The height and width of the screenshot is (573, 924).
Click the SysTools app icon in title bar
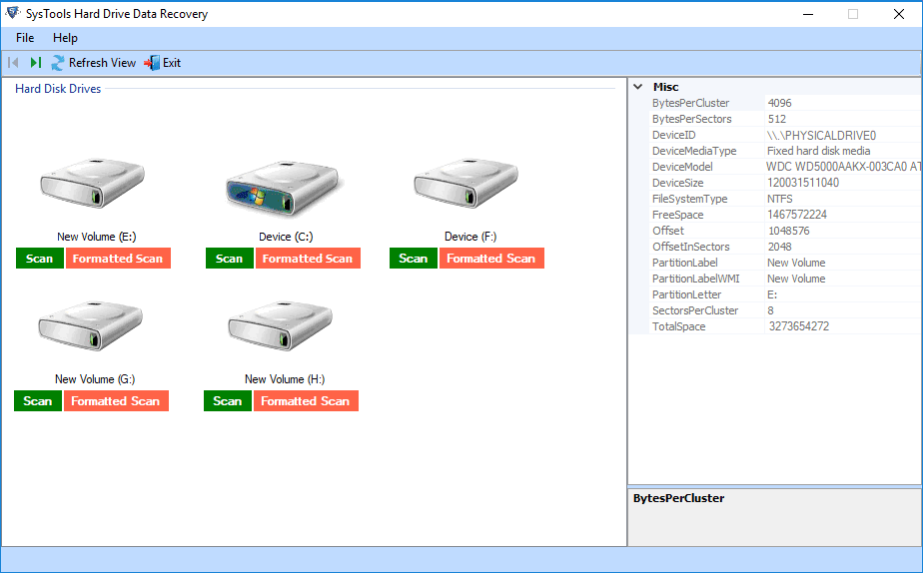pyautogui.click(x=12, y=14)
